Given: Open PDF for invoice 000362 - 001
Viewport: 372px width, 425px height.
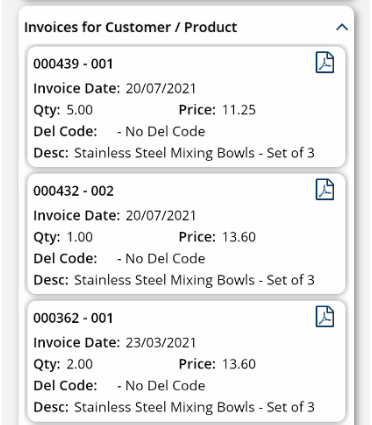Looking at the screenshot, I should [325, 316].
